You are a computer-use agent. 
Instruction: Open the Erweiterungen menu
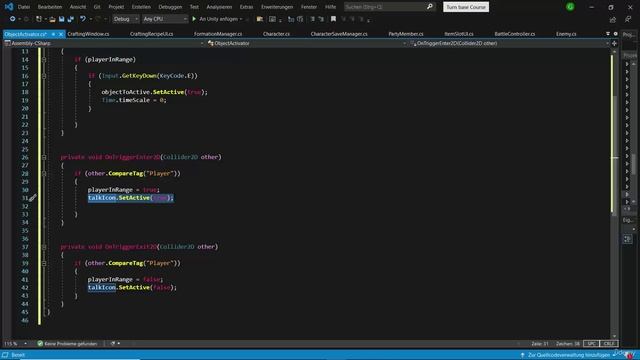[x=277, y=7]
